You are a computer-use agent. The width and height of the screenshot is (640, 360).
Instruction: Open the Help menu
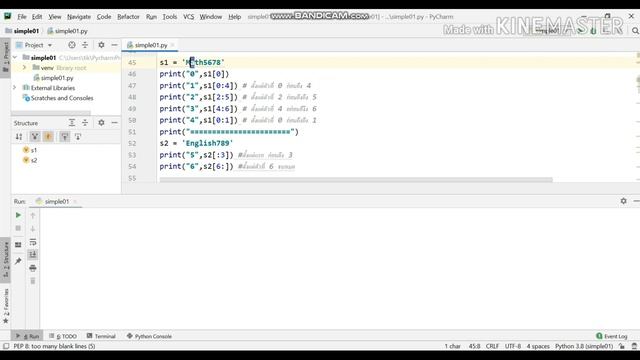[x=234, y=17]
